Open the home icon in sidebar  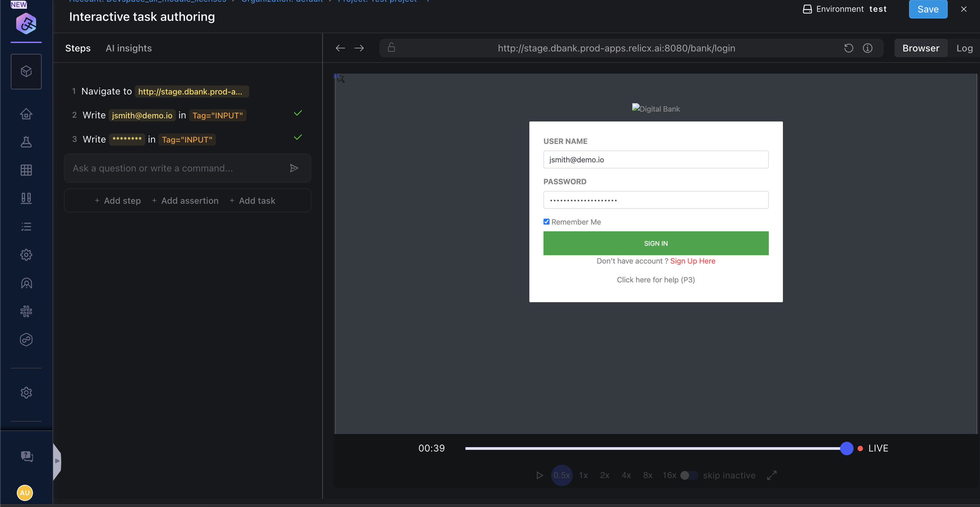pos(26,114)
